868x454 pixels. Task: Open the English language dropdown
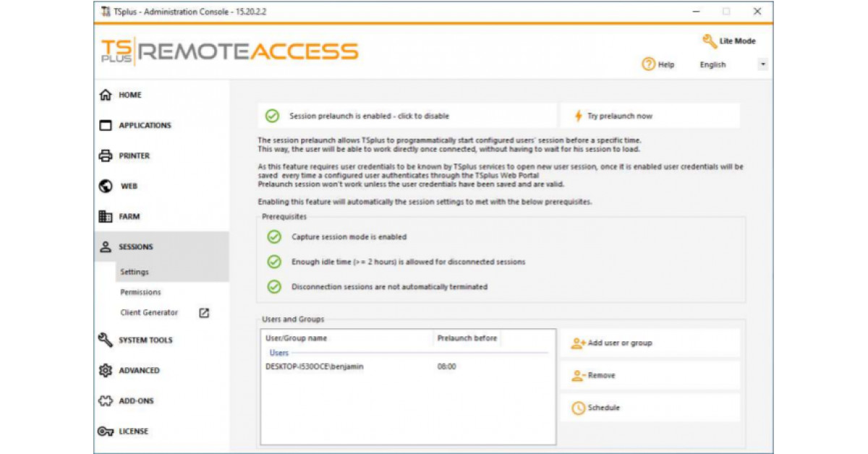pos(762,64)
